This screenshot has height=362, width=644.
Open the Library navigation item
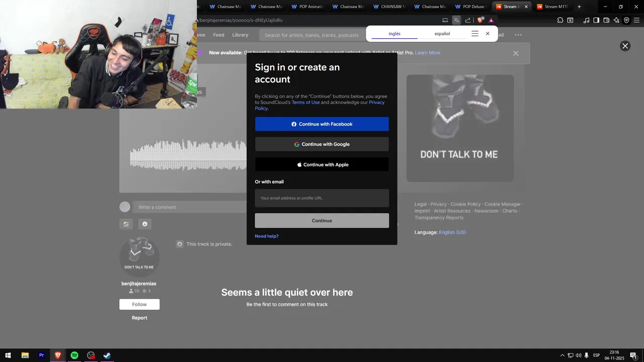(x=240, y=35)
